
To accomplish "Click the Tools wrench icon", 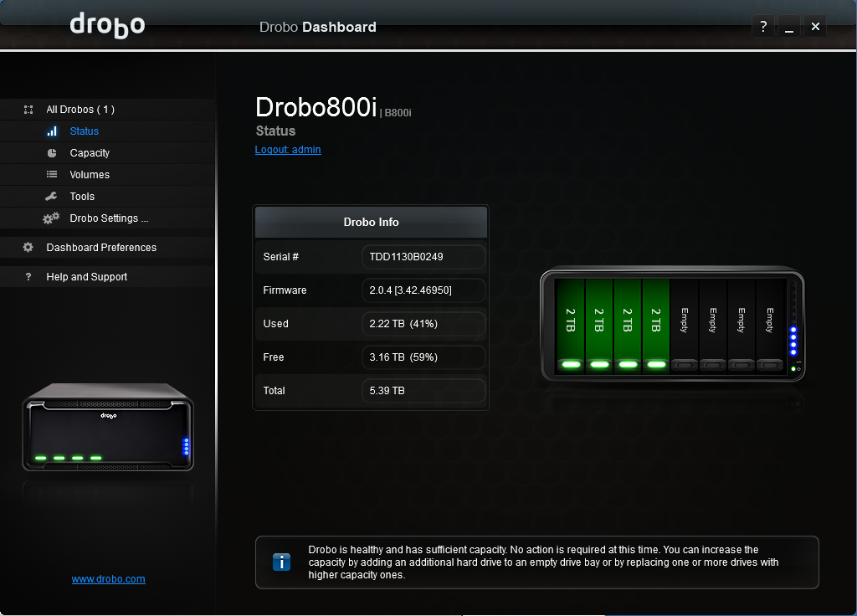I will (x=52, y=197).
